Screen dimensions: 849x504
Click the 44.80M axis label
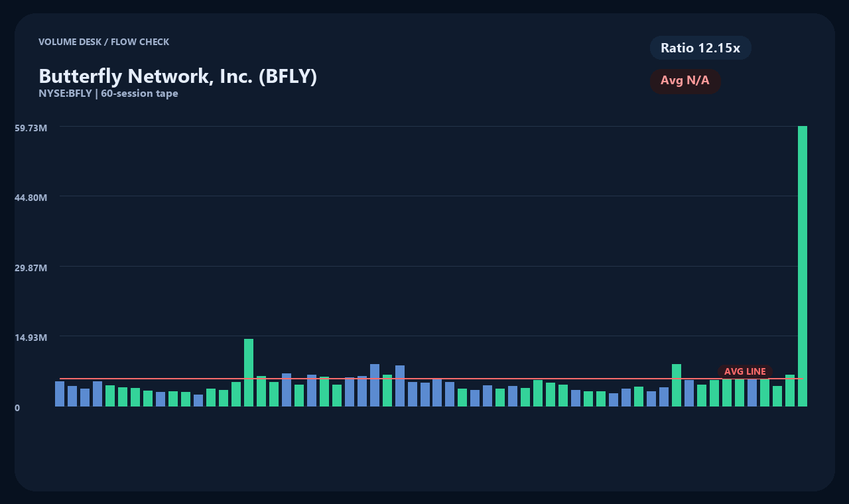pyautogui.click(x=31, y=198)
